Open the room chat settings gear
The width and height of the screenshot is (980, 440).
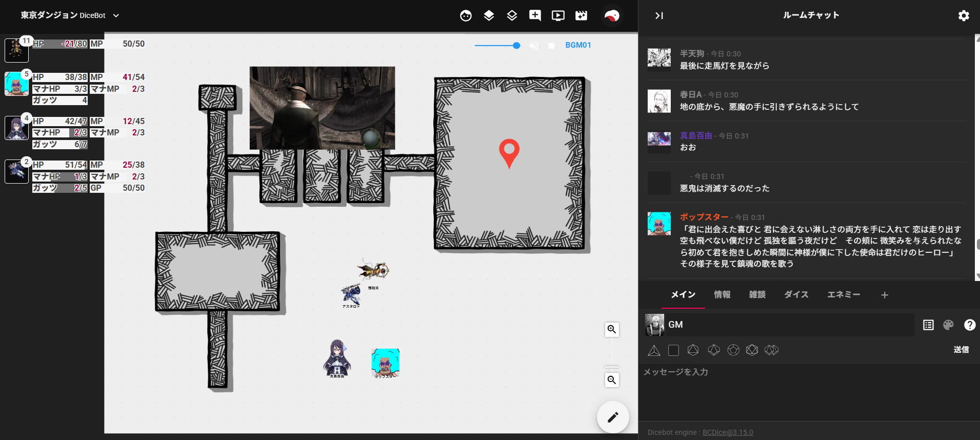pyautogui.click(x=964, y=16)
